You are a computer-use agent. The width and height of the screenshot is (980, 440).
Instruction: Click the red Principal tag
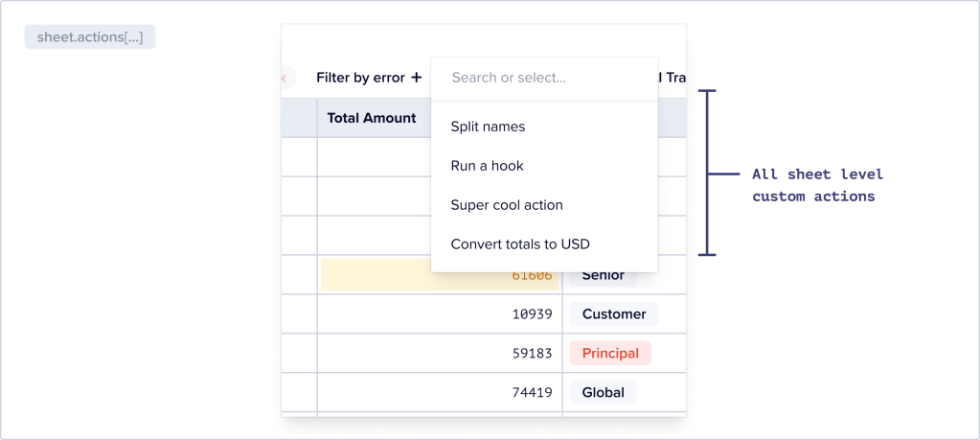pos(610,354)
